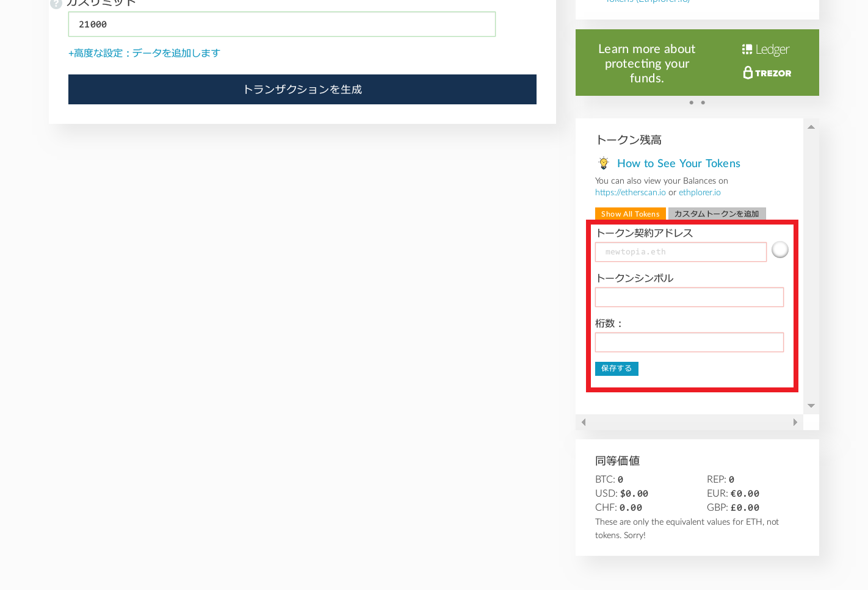Viewport: 868px width, 590px height.
Task: Select the second carousel dot under the banner
Action: point(703,103)
